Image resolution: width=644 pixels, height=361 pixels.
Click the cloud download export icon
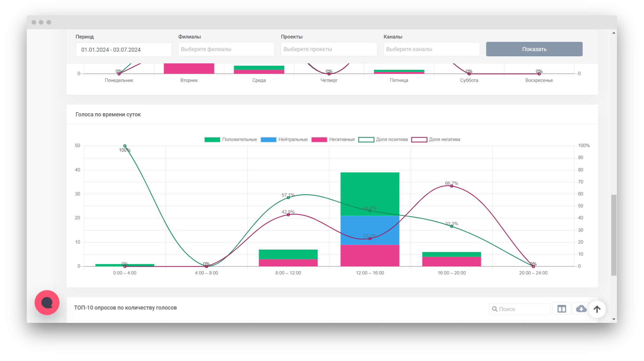pos(581,309)
